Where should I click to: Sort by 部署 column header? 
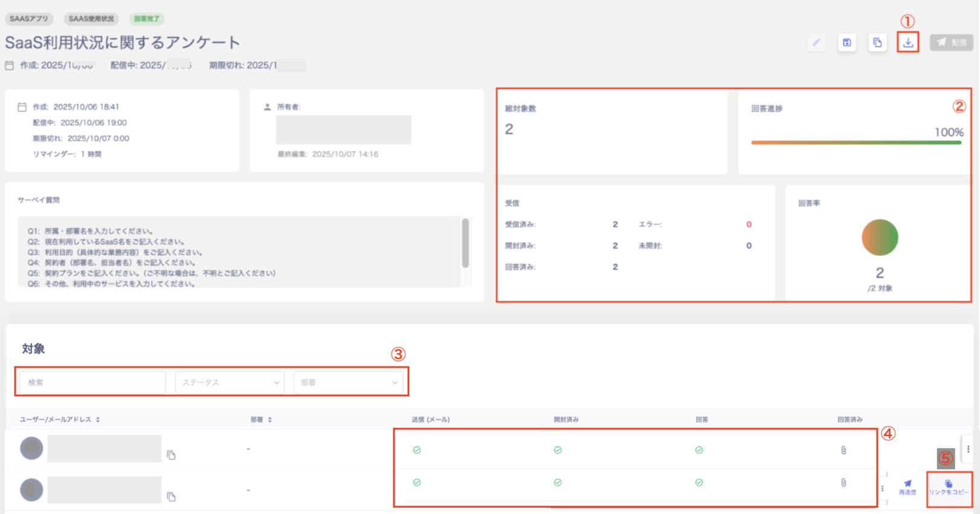click(262, 419)
